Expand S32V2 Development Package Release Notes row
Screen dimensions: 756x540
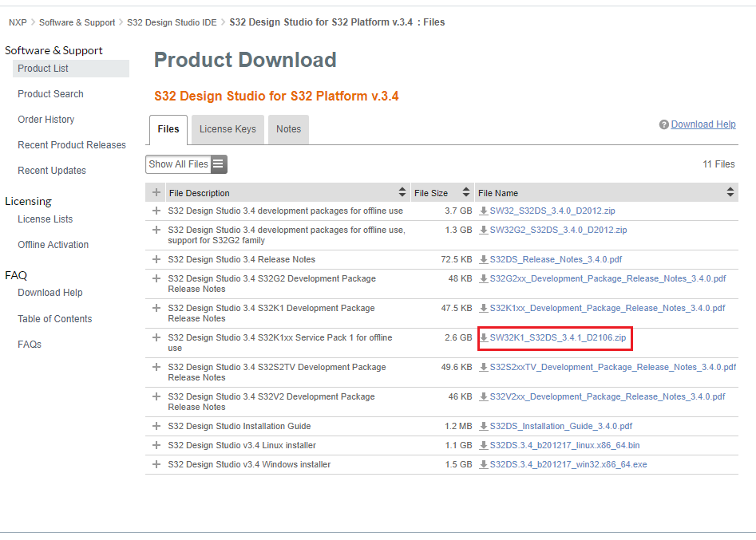156,397
